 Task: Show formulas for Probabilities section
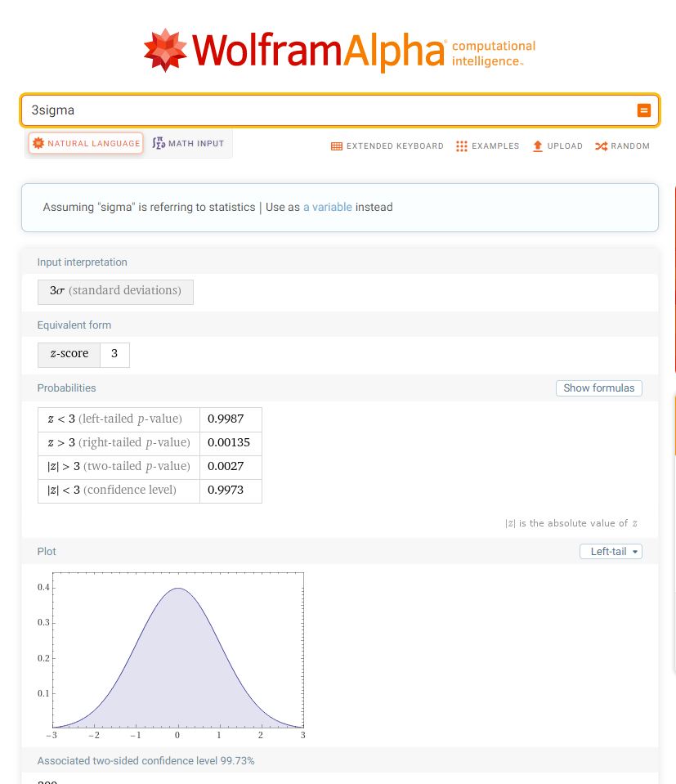click(598, 388)
